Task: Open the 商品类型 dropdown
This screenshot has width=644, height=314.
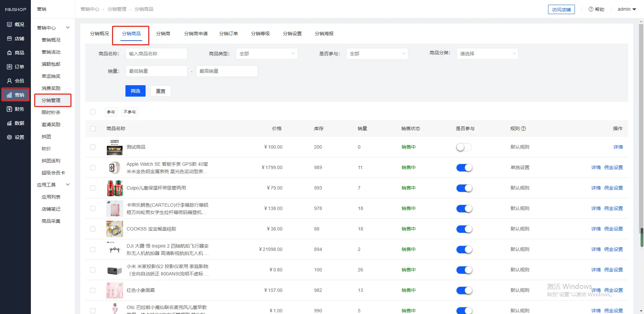Action: tap(267, 54)
